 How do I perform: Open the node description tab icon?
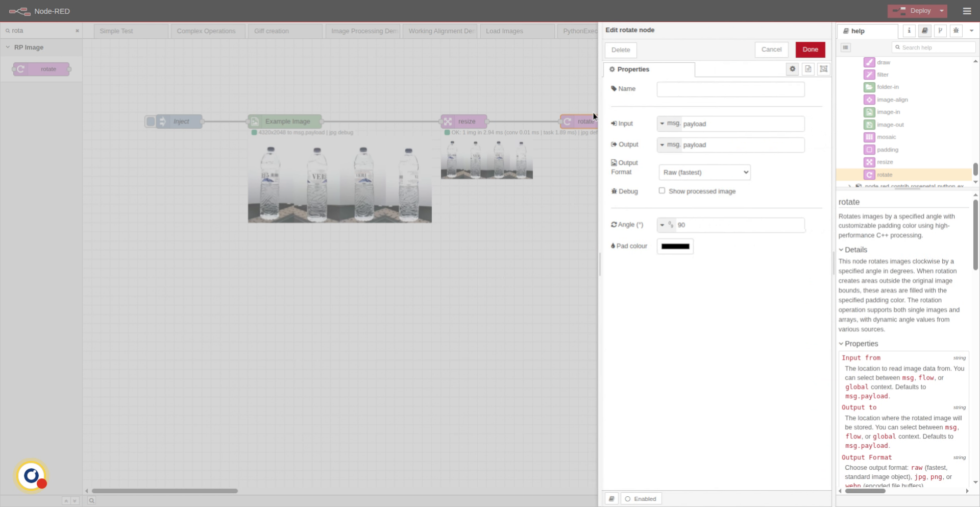pos(808,69)
